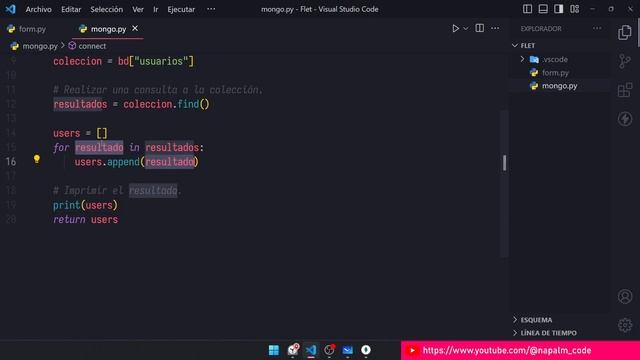
Task: Click the EXPLORADOR panel title
Action: click(x=541, y=29)
